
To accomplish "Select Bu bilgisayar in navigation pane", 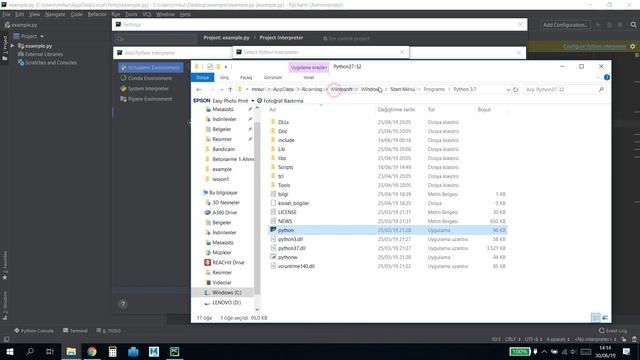I will [220, 193].
